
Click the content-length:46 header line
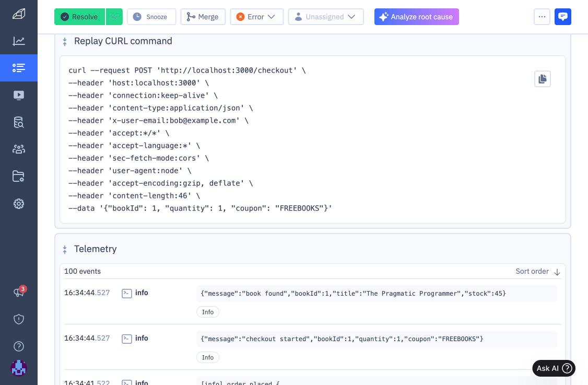(134, 196)
